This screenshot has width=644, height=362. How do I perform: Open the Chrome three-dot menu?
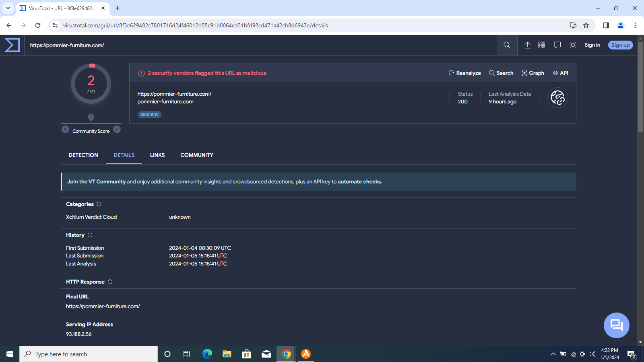pyautogui.click(x=635, y=25)
